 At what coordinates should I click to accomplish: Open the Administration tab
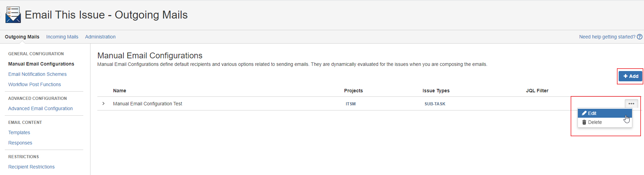click(100, 37)
